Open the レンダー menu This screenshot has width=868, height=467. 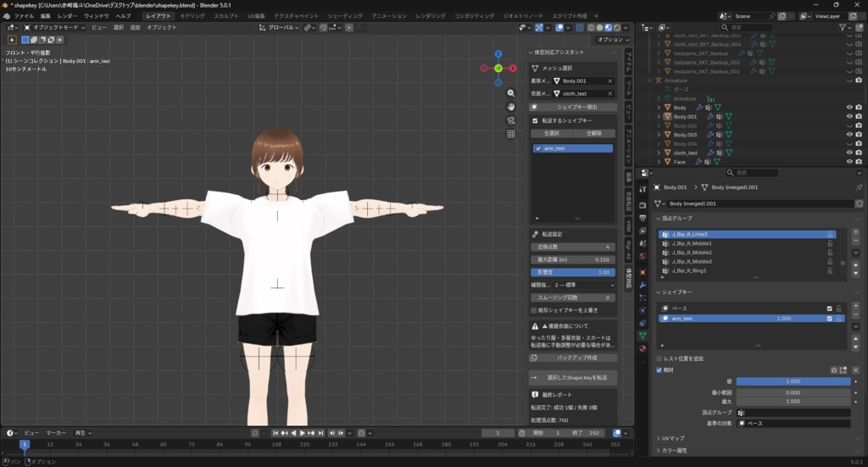pos(67,16)
